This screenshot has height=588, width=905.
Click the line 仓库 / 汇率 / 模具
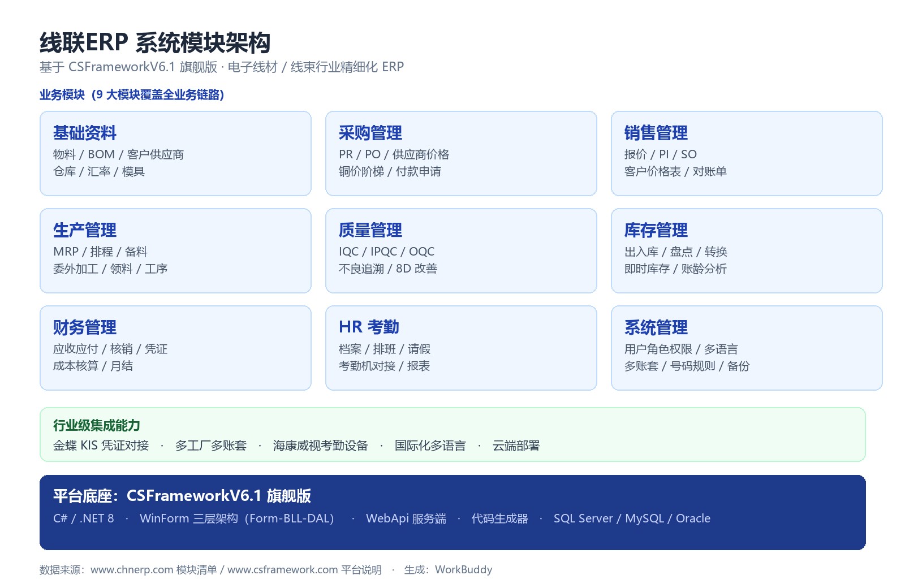(x=99, y=171)
